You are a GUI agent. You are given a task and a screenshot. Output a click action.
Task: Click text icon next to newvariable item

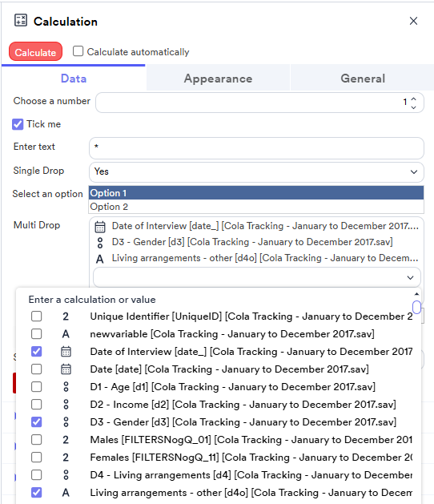click(x=66, y=334)
